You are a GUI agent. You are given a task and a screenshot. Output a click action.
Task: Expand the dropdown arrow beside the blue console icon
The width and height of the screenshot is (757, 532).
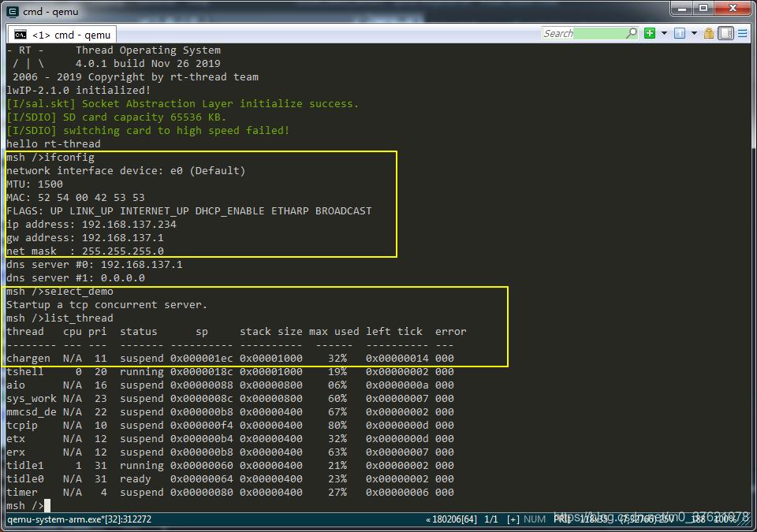(694, 33)
